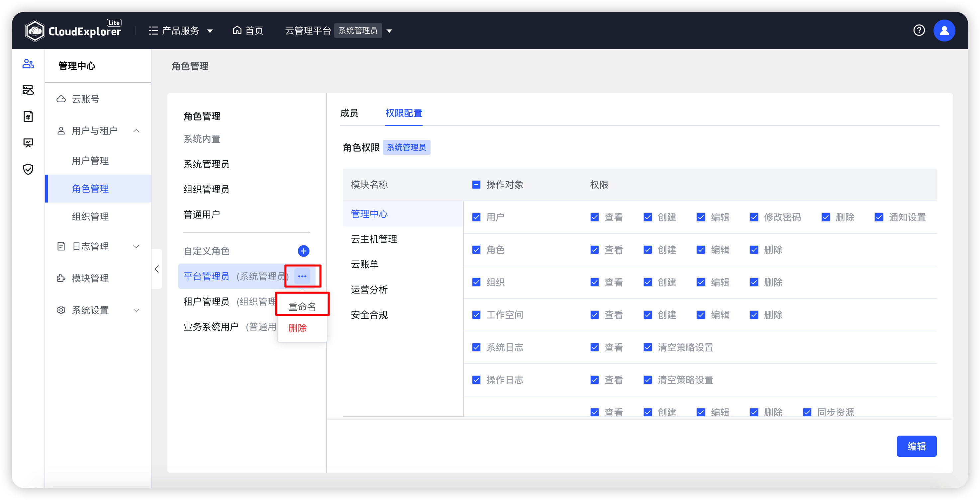Toggle the 角色 object checkbox
The width and height of the screenshot is (980, 500).
click(476, 249)
